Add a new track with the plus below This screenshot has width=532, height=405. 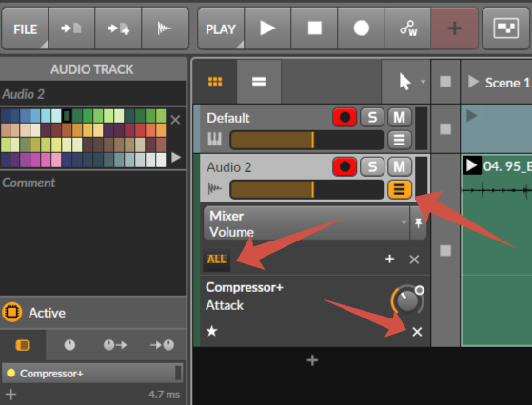tap(312, 360)
